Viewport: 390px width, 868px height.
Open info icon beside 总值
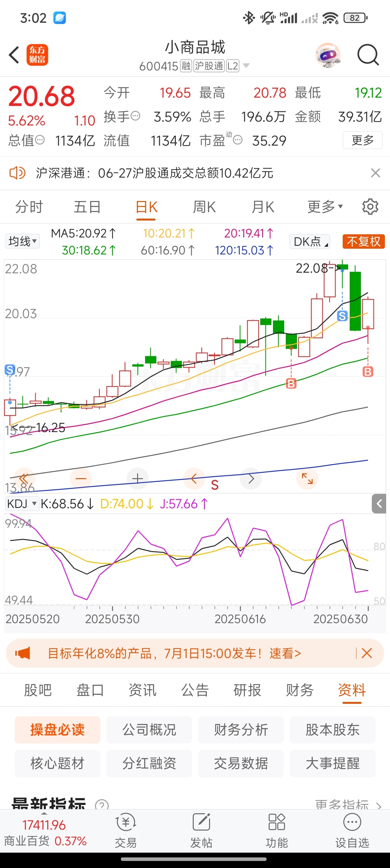[40, 140]
